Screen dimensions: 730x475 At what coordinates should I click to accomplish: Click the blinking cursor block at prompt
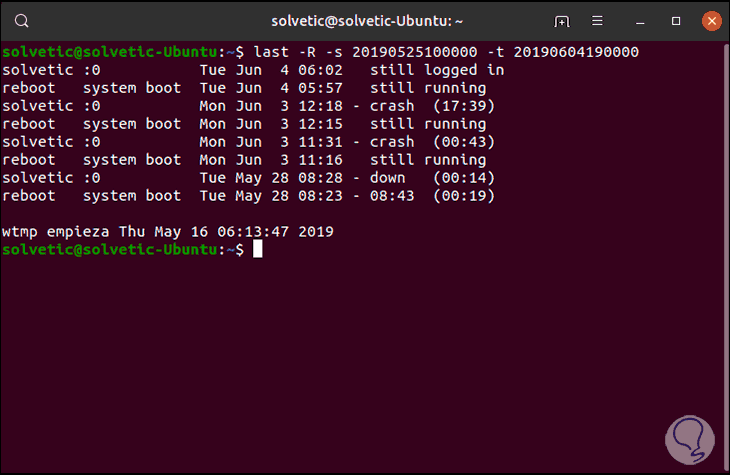pyautogui.click(x=257, y=249)
